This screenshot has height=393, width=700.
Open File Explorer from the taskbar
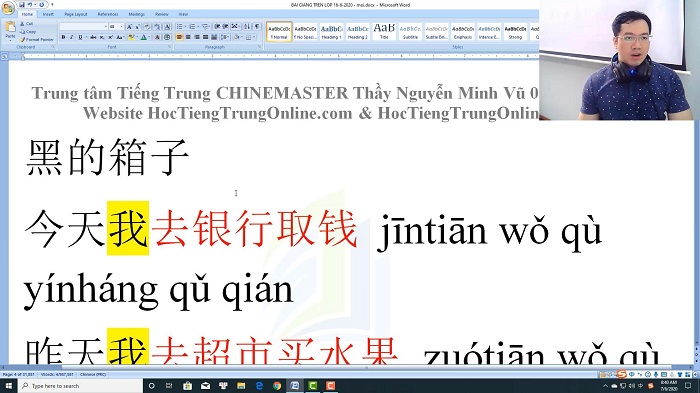point(241,386)
